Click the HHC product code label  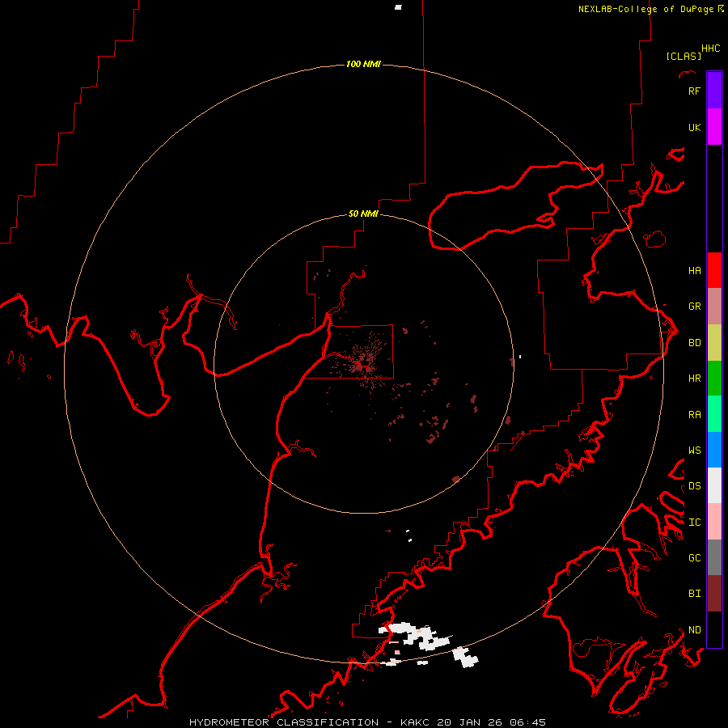pyautogui.click(x=710, y=49)
